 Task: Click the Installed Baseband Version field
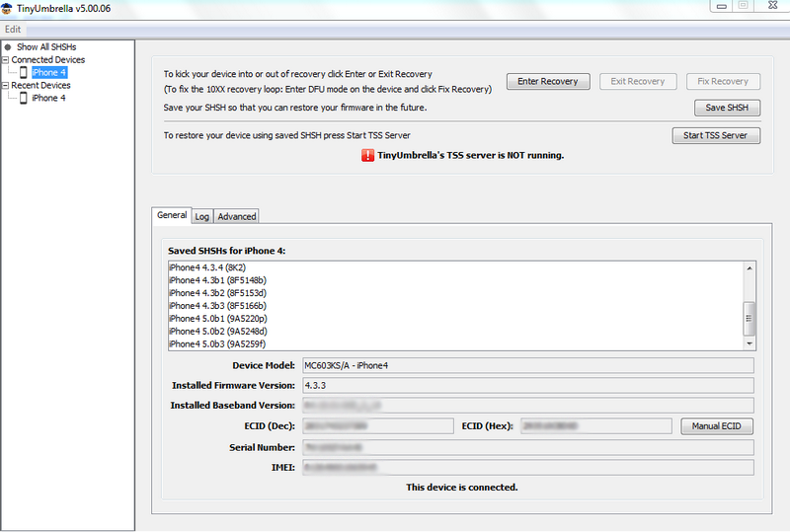click(528, 405)
